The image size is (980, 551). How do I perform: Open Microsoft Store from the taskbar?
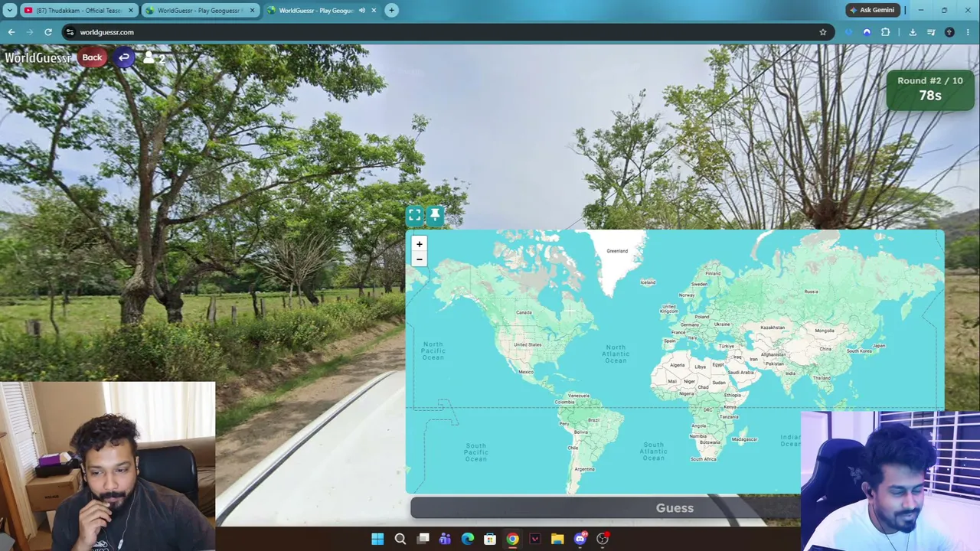(x=490, y=539)
